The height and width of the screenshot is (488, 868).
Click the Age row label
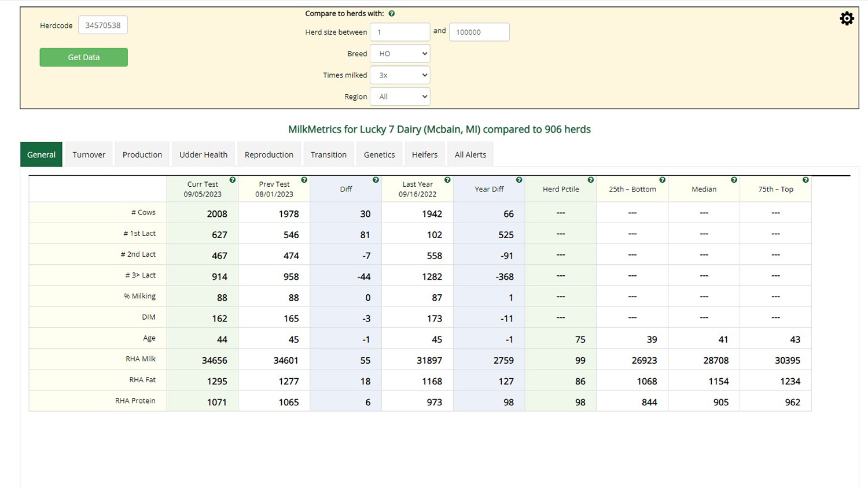(149, 338)
